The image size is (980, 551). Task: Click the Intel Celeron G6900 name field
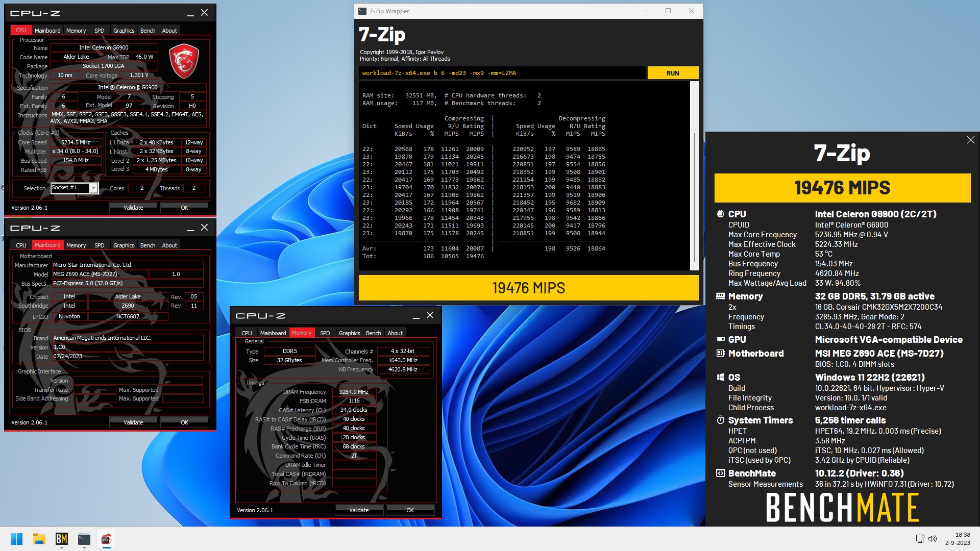pos(104,47)
